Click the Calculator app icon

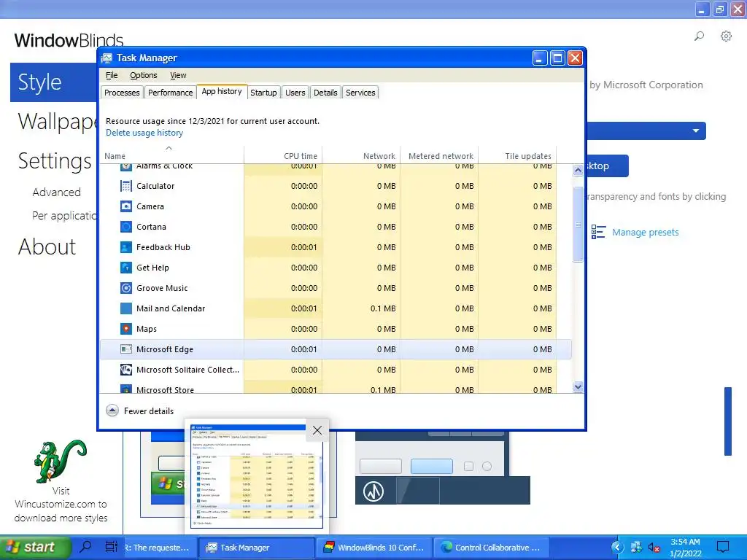[x=125, y=186]
